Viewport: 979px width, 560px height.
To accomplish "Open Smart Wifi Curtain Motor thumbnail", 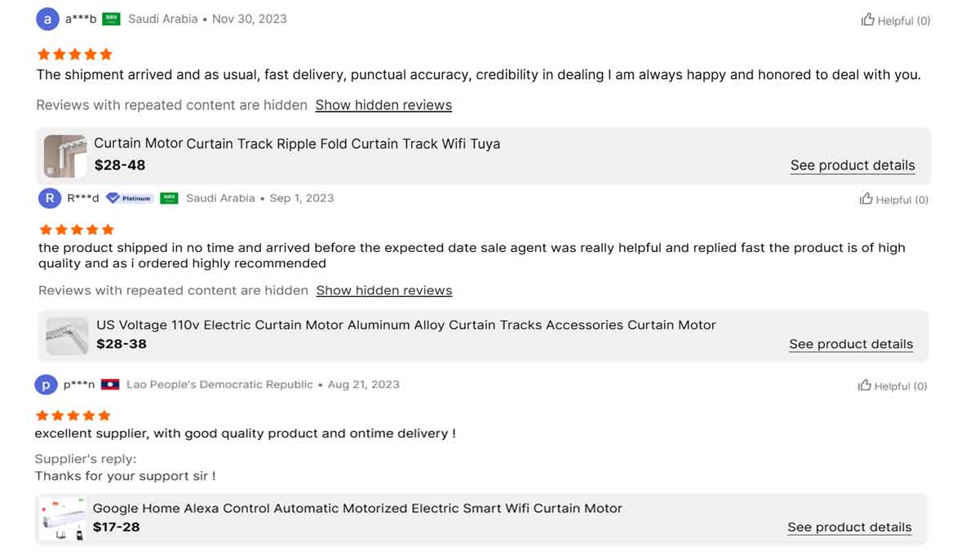I will click(x=62, y=518).
